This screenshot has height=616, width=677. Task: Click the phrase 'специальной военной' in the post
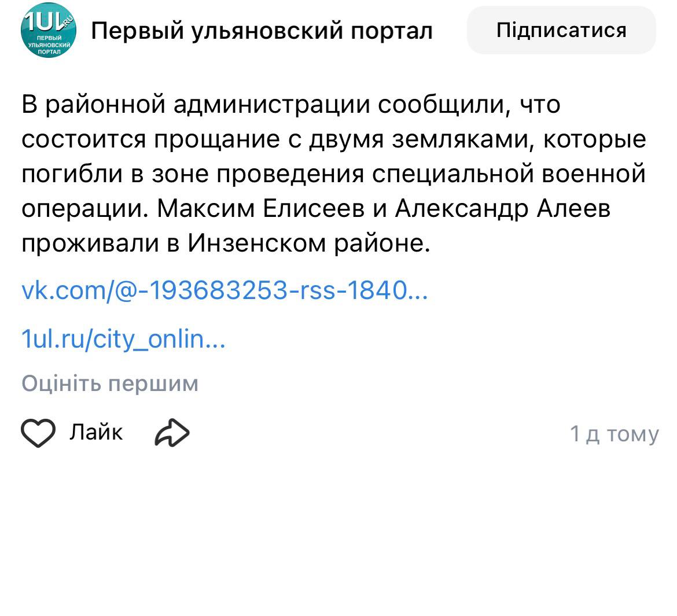click(x=507, y=174)
